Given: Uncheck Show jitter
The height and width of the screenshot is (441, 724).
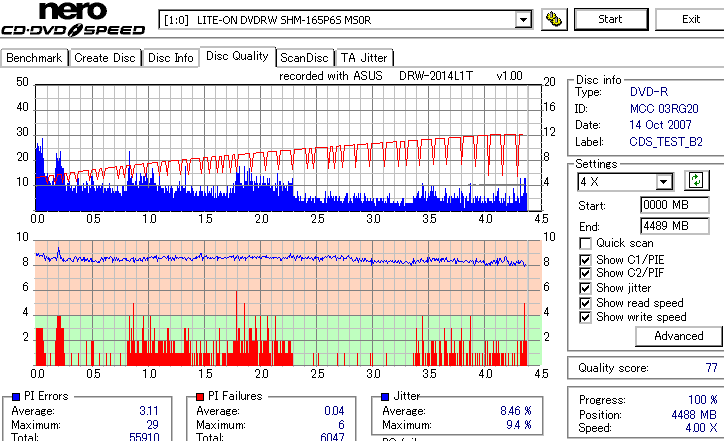Looking at the screenshot, I should point(585,288).
